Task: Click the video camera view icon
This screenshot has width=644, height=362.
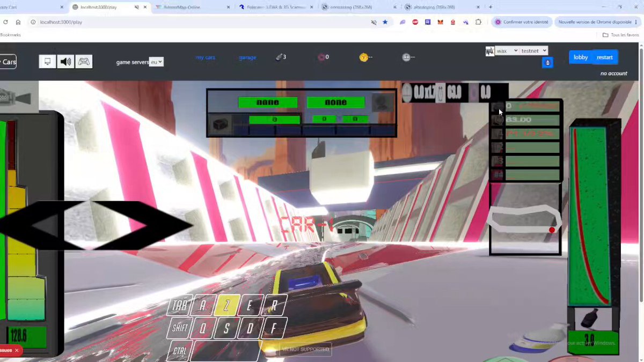Action: pos(15,99)
